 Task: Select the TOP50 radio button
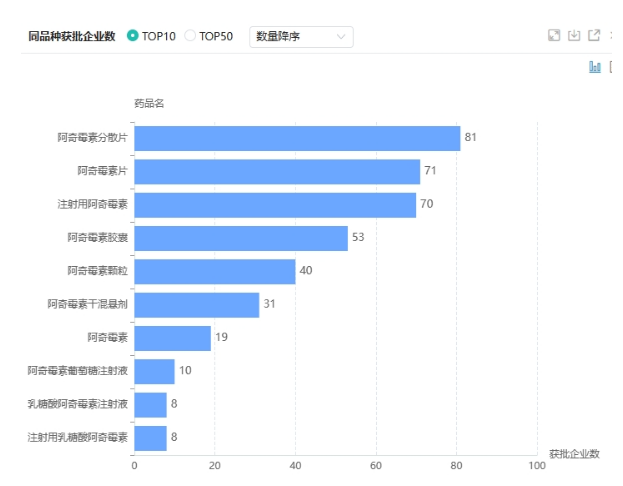tap(190, 37)
